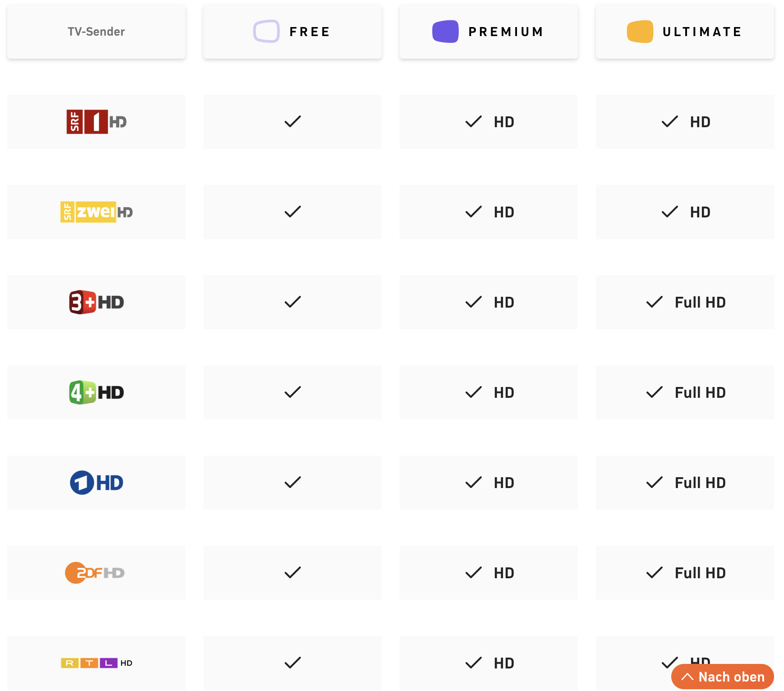784x691 pixels.
Task: Open the Das Erste HD logo
Action: 97,483
